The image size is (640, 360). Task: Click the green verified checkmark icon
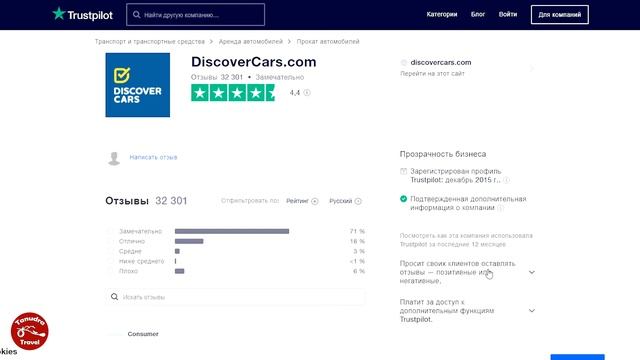(x=403, y=199)
